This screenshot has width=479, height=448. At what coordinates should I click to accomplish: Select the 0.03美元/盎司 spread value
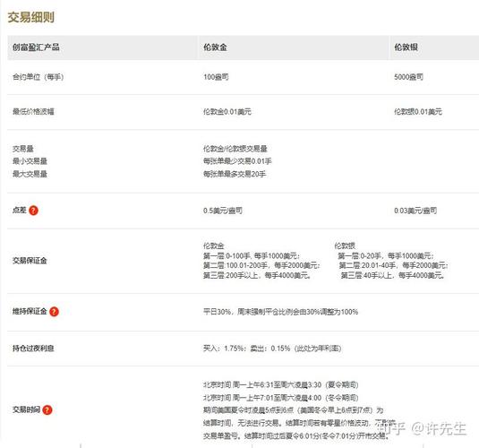[415, 211]
